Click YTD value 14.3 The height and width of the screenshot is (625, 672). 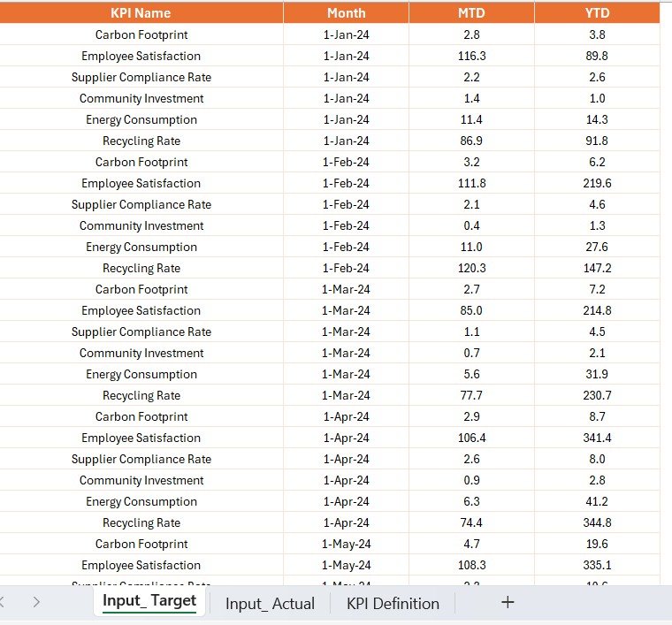(597, 119)
